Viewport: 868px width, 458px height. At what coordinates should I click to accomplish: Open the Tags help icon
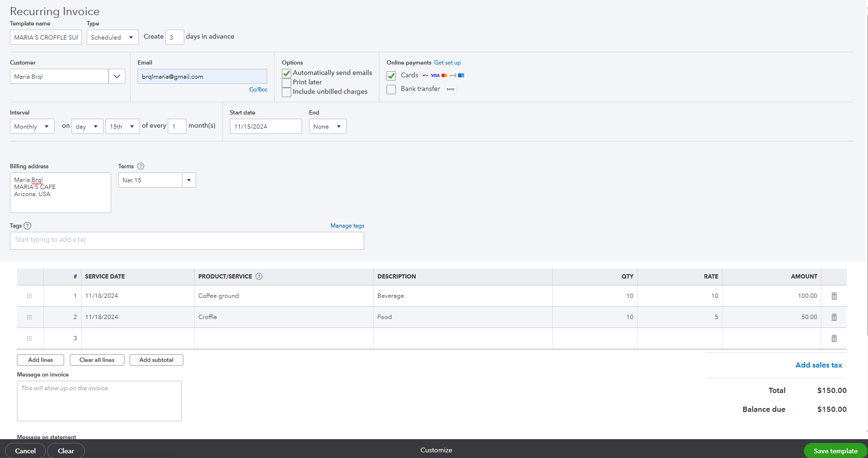[27, 226]
